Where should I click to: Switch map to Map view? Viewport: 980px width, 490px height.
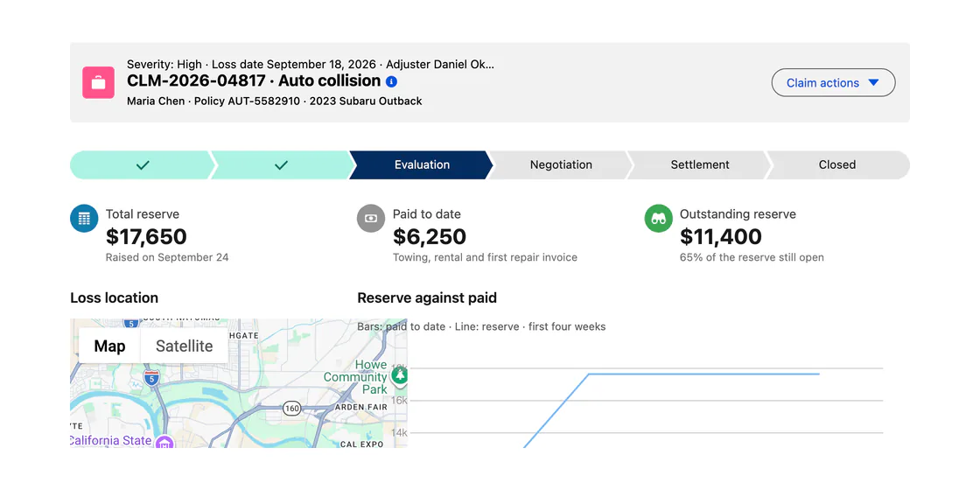point(109,346)
